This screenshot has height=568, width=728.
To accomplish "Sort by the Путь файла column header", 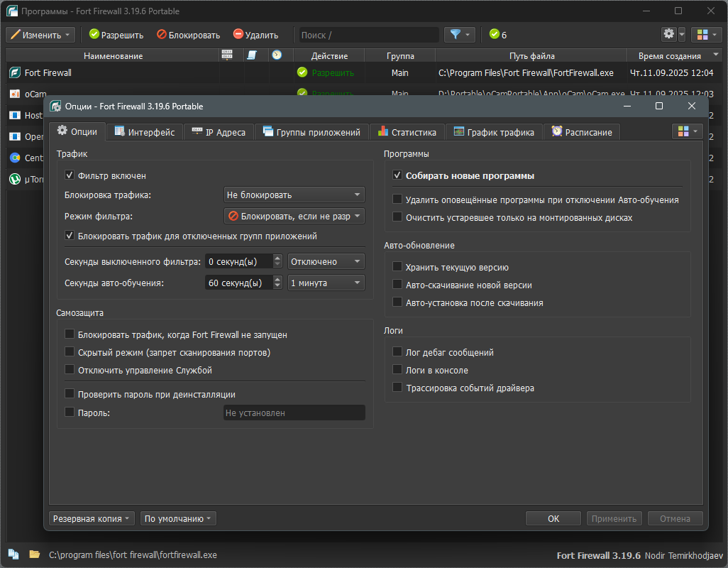I will pos(531,55).
